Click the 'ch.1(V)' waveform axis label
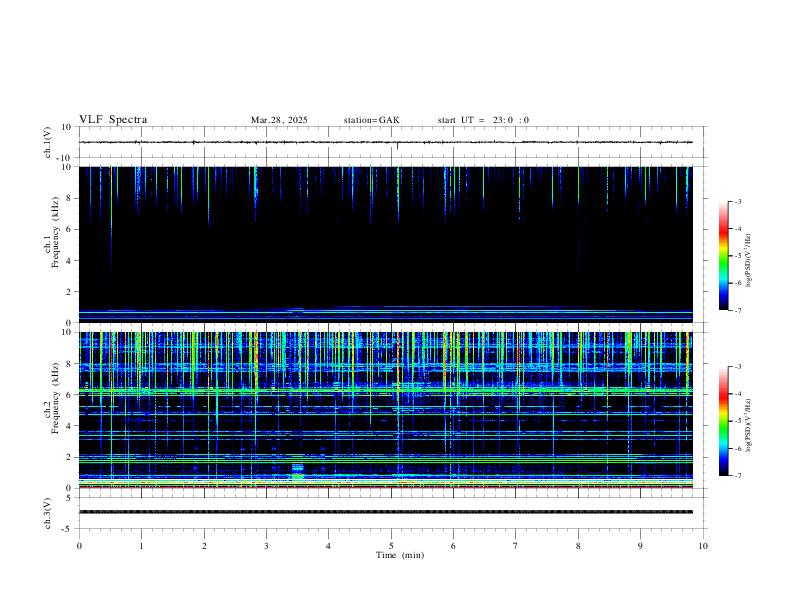Screen dimensions: 792x612 click(x=47, y=142)
